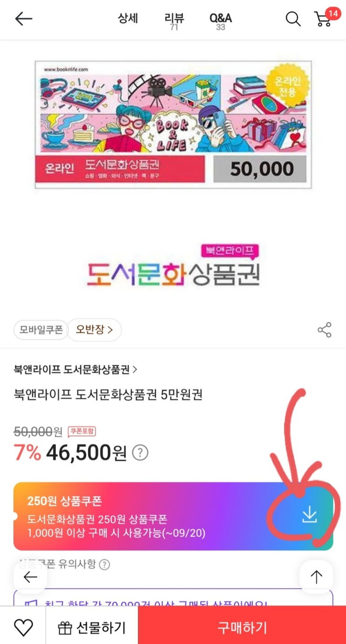This screenshot has width=346, height=644.
Task: Tap the 모바일쿠폰 tag
Action: coord(41,330)
